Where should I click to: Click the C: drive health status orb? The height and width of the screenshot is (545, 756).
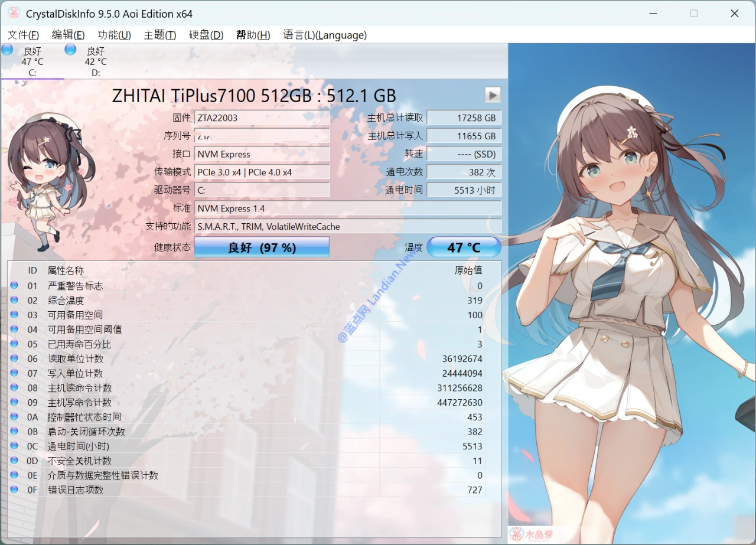tap(8, 50)
